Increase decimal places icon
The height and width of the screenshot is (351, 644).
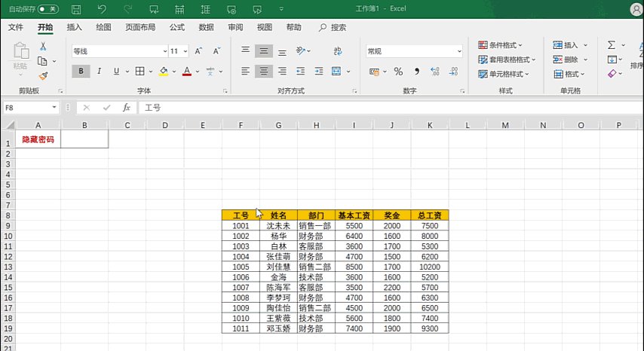coord(435,72)
